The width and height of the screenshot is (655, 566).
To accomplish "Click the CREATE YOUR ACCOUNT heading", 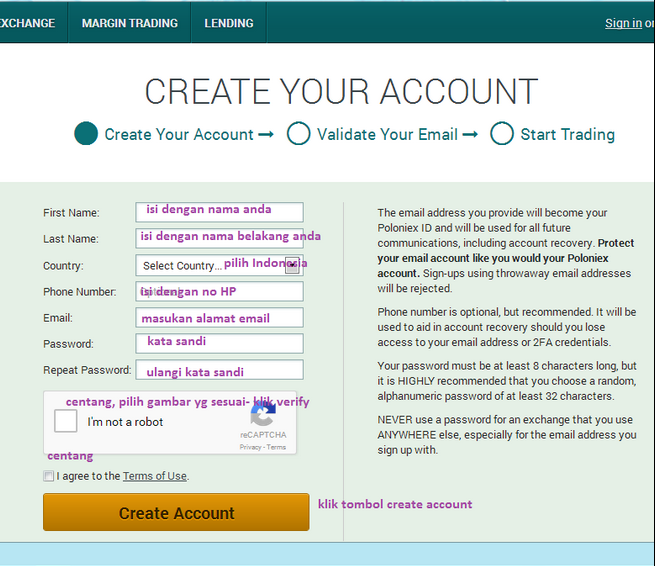I will tap(341, 91).
